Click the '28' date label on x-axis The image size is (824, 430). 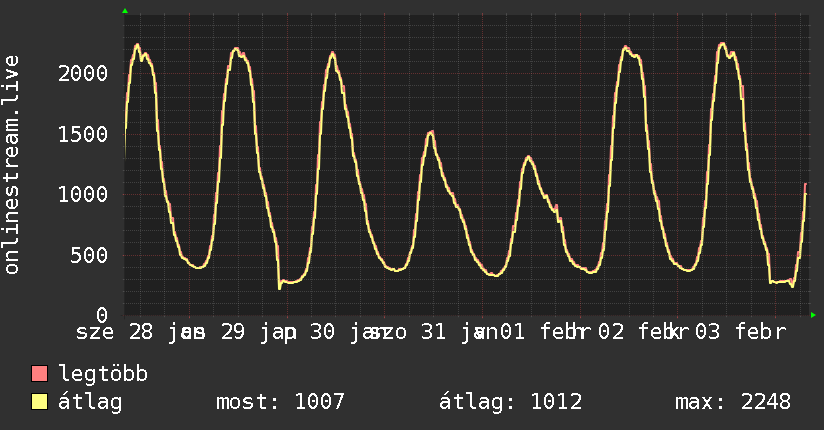(x=141, y=332)
